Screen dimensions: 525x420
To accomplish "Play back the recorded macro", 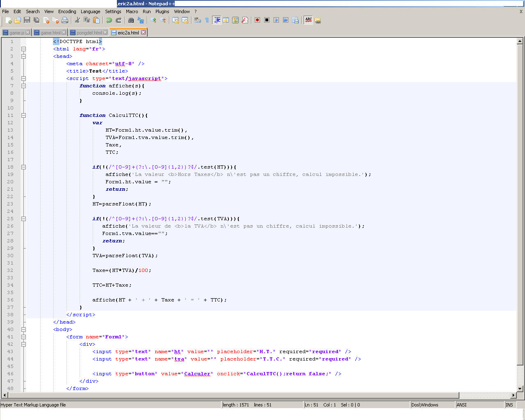I will (276, 20).
